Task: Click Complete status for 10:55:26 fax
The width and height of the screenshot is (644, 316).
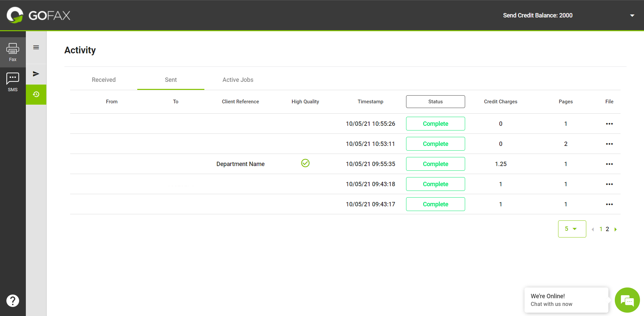Action: [436, 124]
